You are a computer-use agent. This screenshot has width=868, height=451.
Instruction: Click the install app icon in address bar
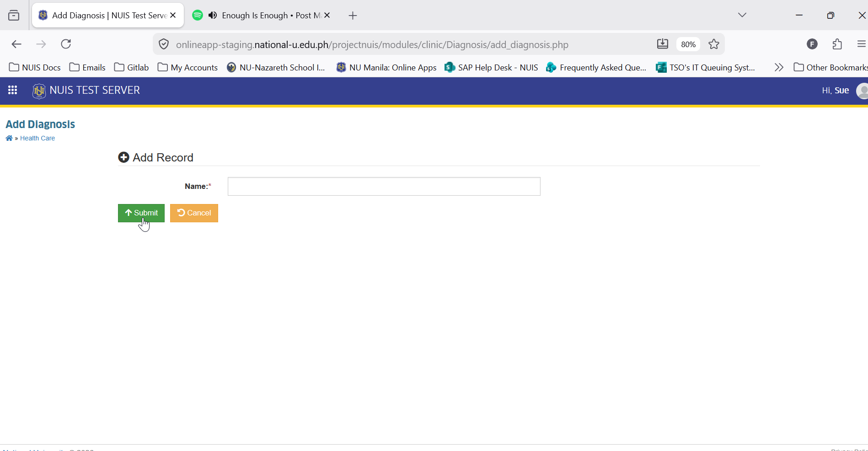click(663, 44)
